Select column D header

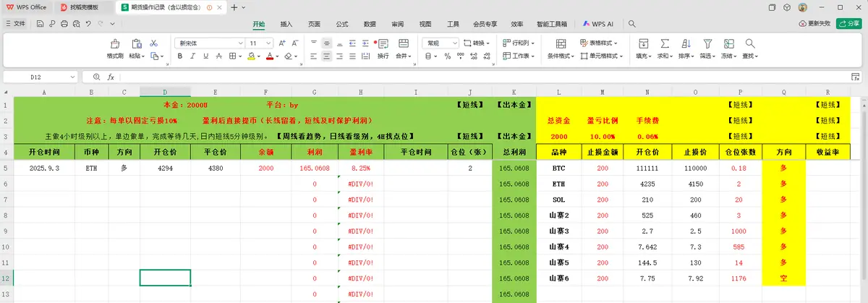pos(165,92)
